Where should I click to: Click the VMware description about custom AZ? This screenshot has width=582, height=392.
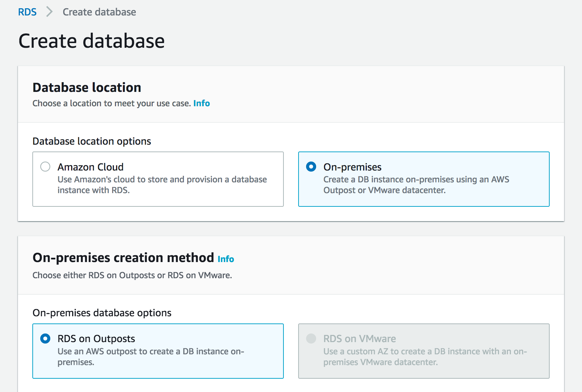[x=425, y=356]
